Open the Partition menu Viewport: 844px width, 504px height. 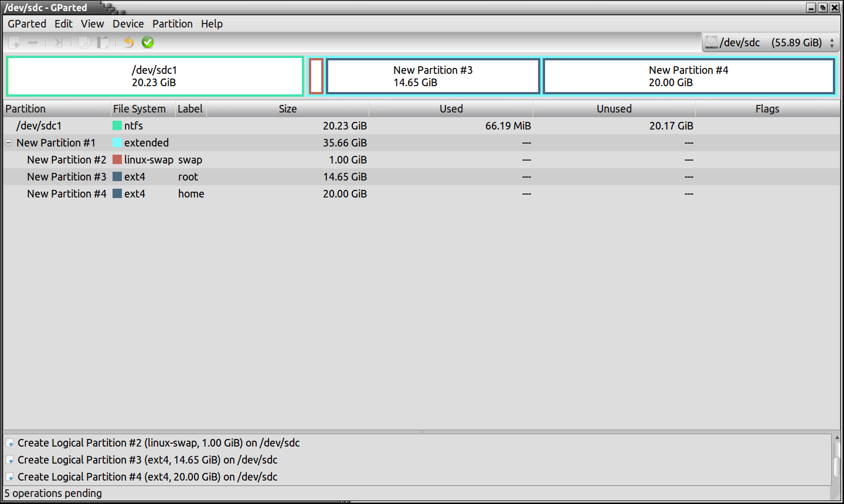tap(172, 24)
